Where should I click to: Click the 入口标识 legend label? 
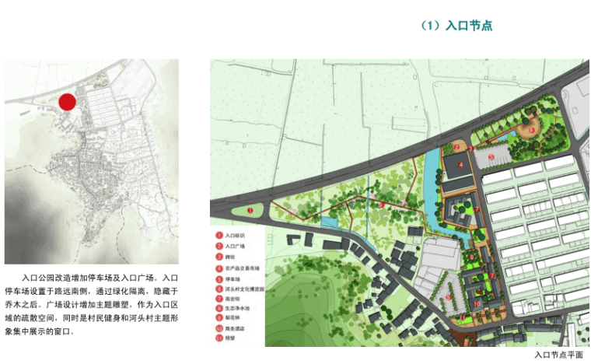coord(235,235)
